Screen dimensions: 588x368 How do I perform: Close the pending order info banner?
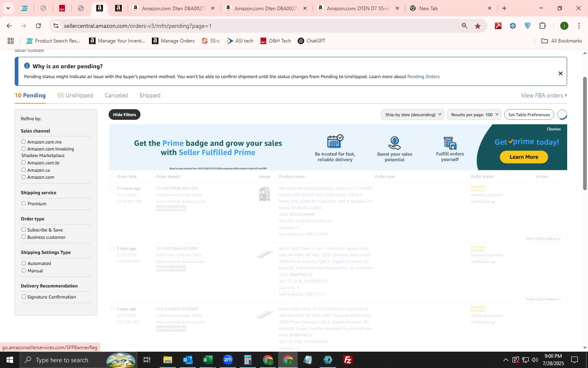click(x=561, y=73)
